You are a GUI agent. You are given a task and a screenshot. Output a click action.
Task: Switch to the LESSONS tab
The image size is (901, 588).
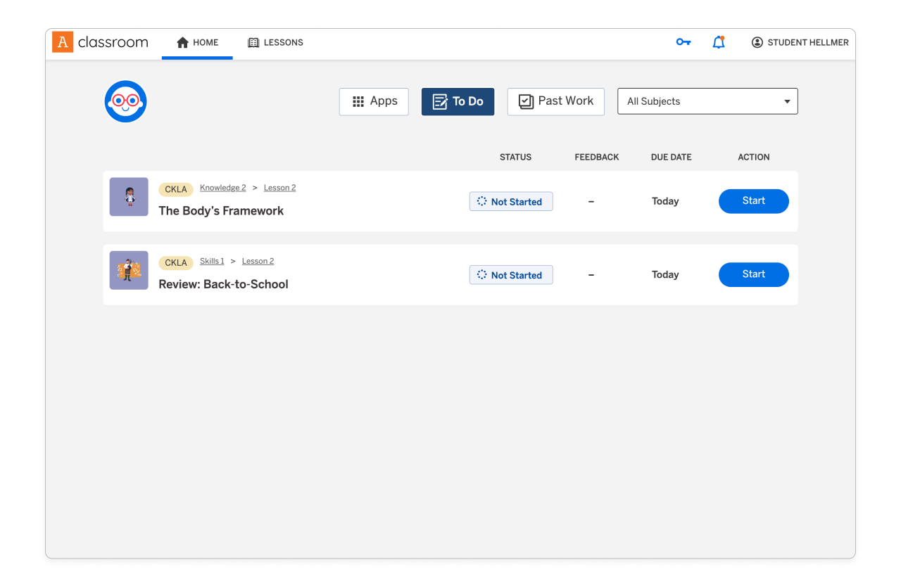tap(275, 43)
